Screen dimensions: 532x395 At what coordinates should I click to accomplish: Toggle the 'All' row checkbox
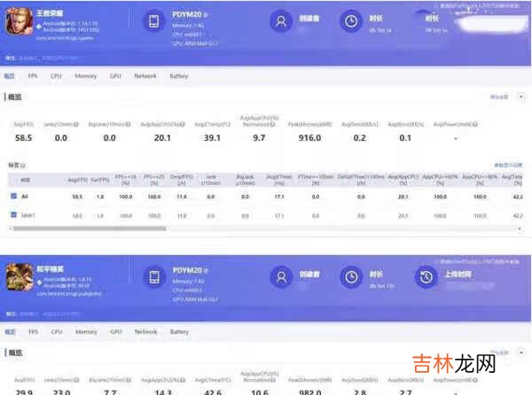(x=12, y=196)
